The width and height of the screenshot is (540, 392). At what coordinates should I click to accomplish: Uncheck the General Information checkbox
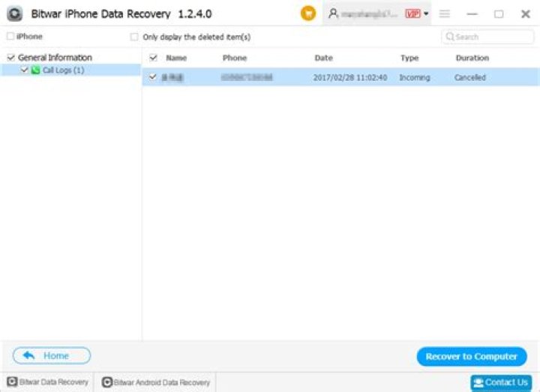[10, 58]
